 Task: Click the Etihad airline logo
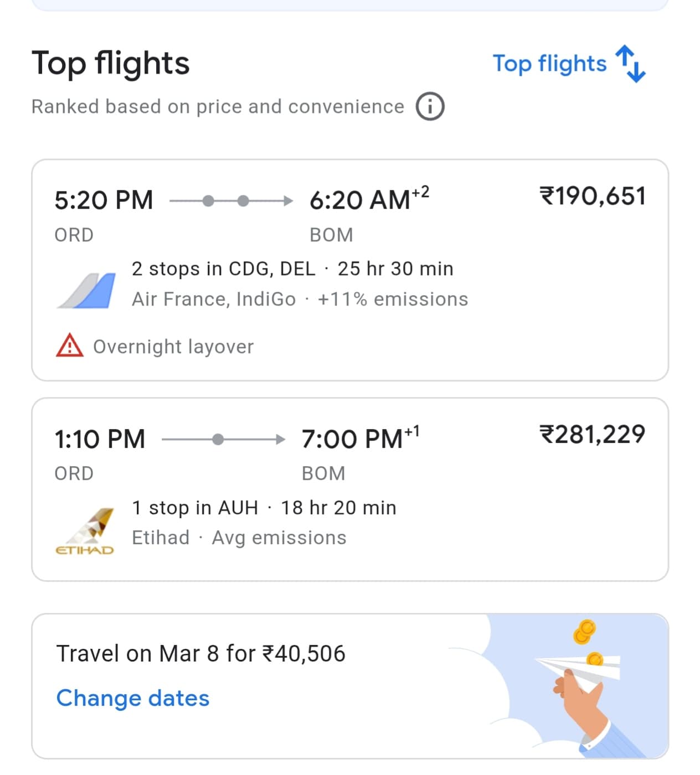click(x=85, y=531)
